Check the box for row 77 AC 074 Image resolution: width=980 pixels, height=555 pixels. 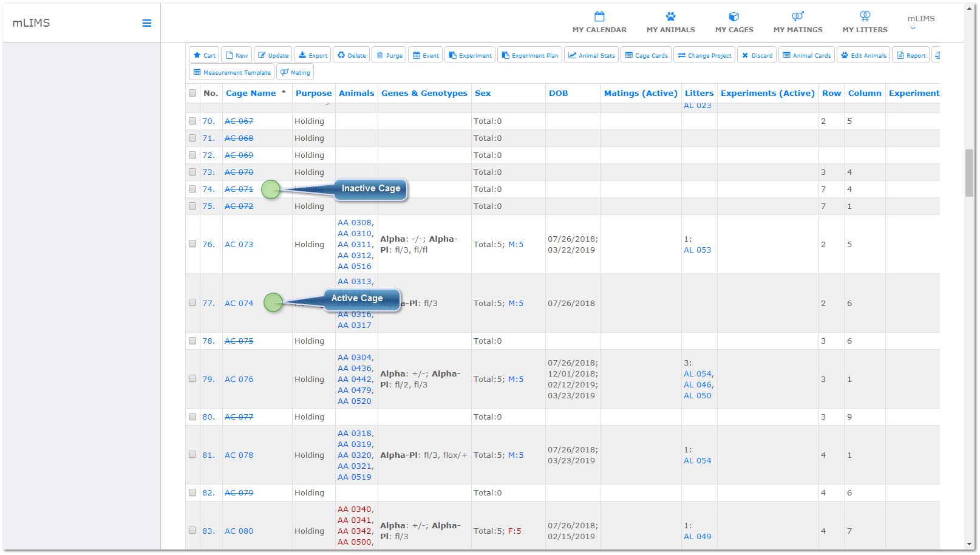coord(192,302)
